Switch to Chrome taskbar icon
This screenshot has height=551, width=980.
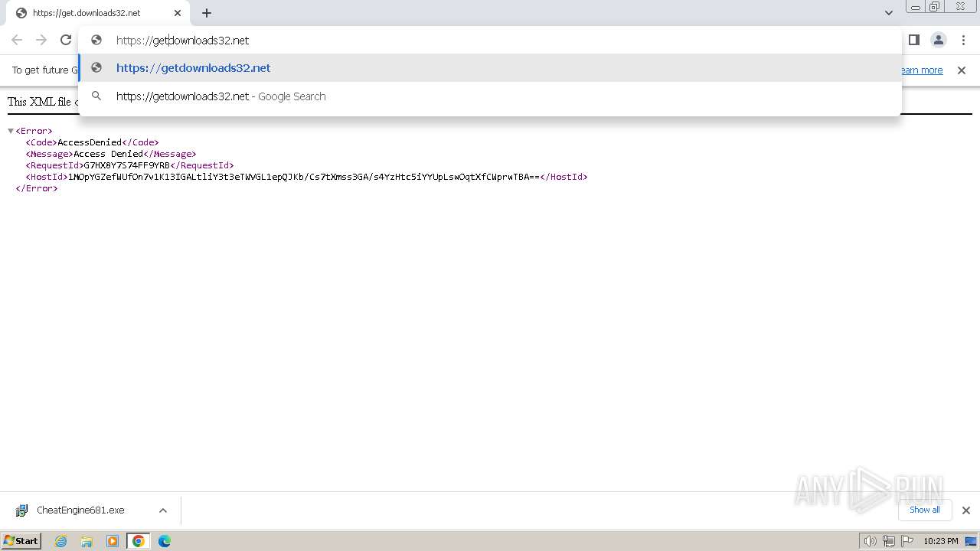click(x=139, y=541)
